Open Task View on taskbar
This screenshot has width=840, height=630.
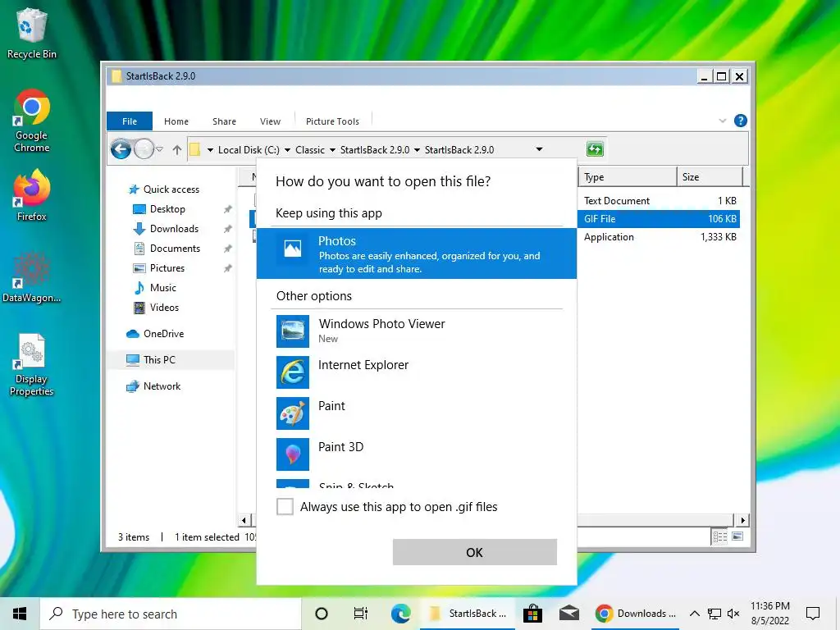361,614
